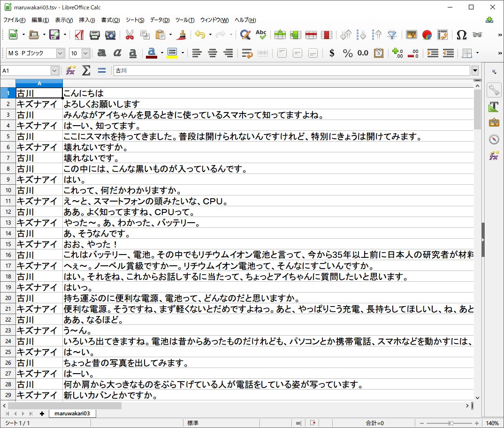The image size is (504, 428).
Task: Click the Undo arrow
Action: [x=200, y=35]
